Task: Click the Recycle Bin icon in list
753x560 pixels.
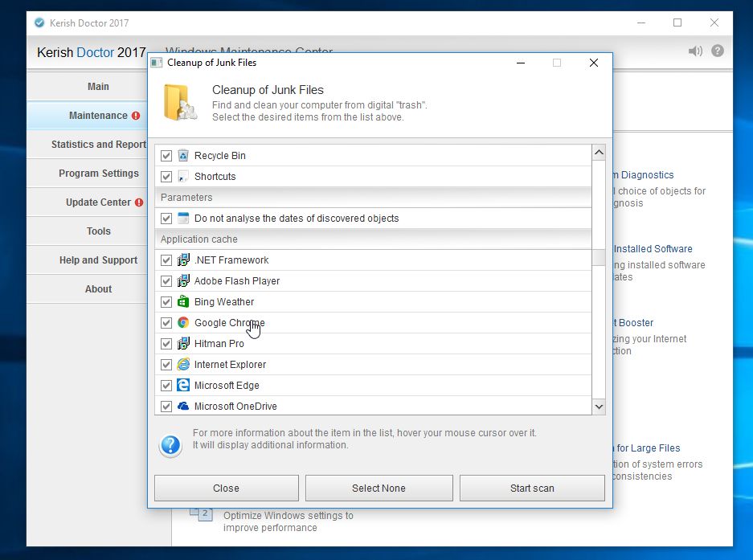Action: [x=183, y=156]
